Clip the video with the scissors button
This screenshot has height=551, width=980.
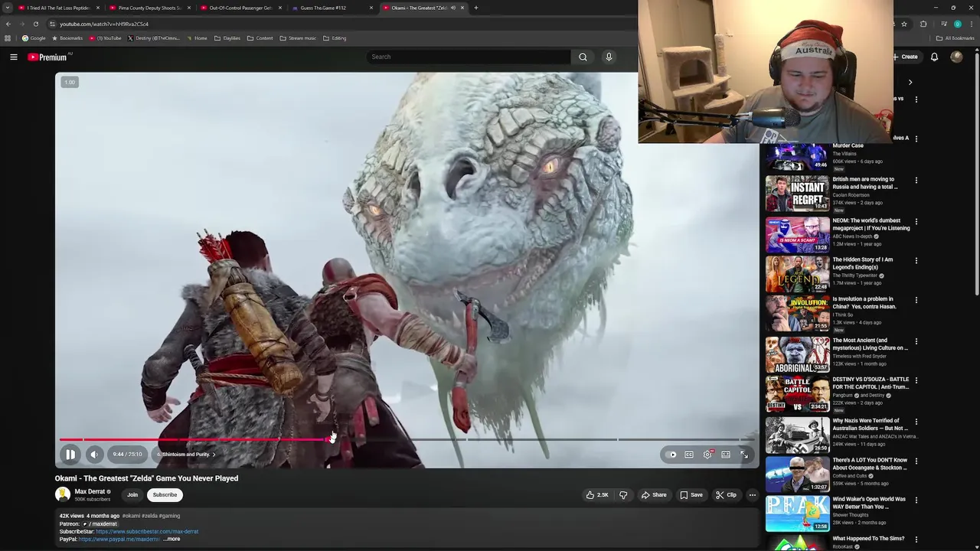pos(726,495)
